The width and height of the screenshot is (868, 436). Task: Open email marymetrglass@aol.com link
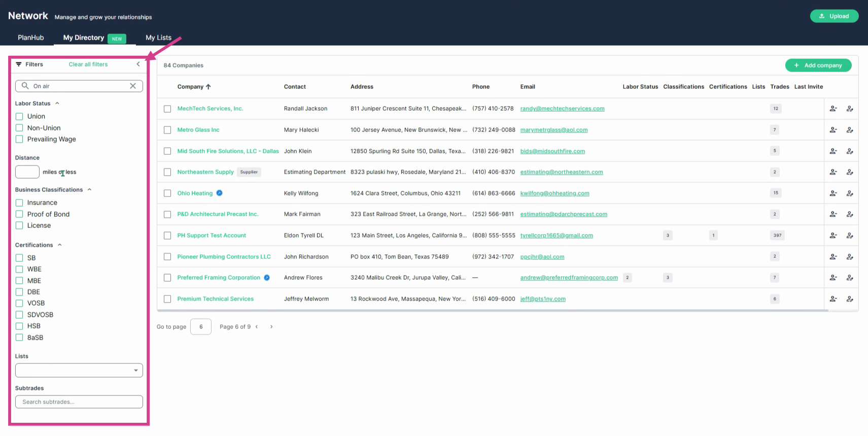(x=554, y=130)
